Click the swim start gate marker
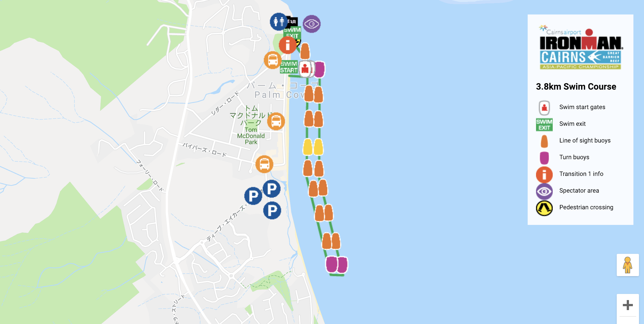This screenshot has width=644, height=324. 305,69
